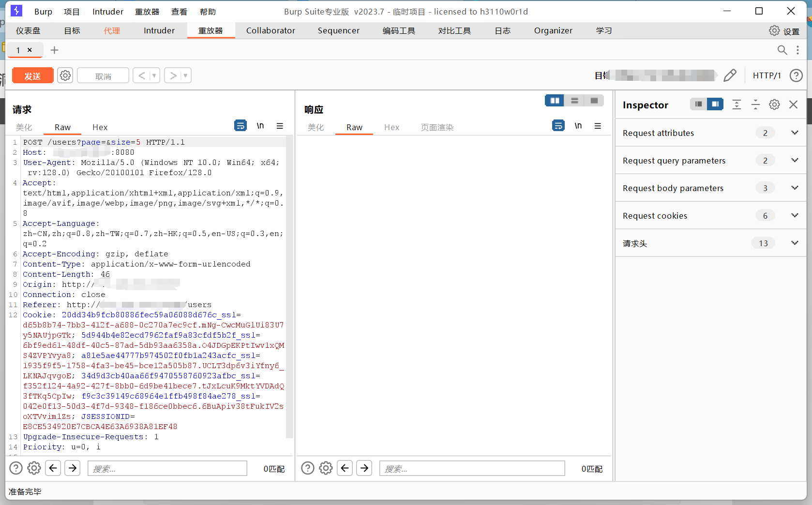Toggle word wrap in the request editor
The image size is (812, 505).
coord(241,125)
